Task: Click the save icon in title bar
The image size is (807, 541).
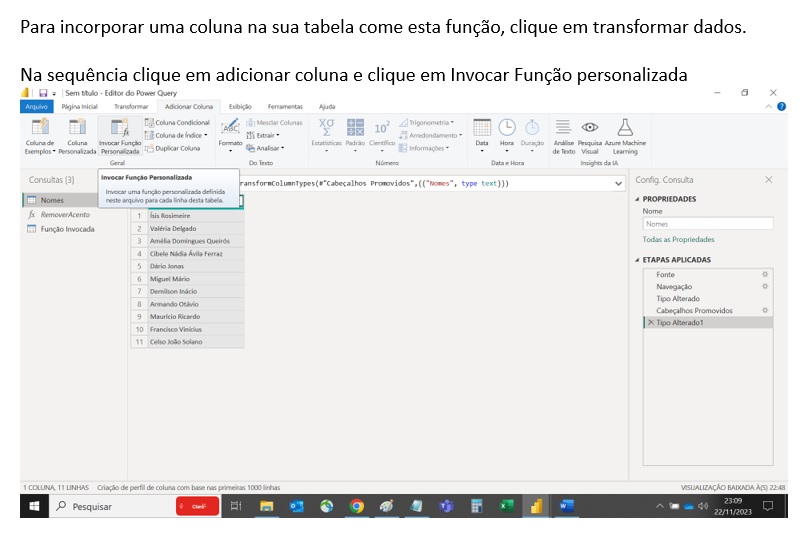Action: [43, 93]
